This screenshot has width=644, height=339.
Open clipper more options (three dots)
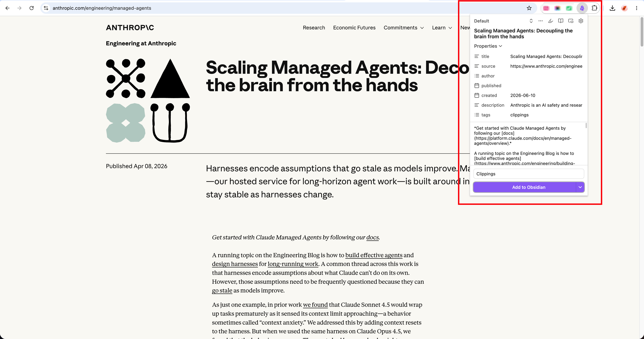click(x=541, y=21)
